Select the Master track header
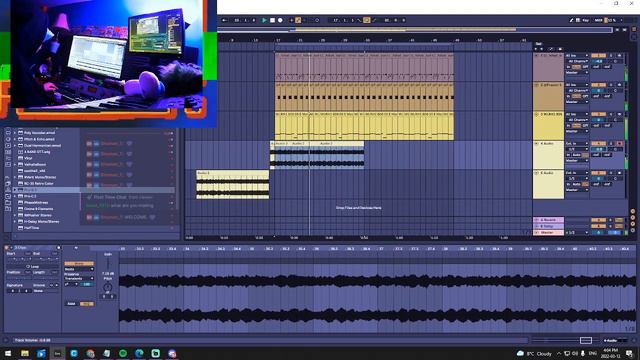Screen dimensions: 640x360 click(548, 232)
